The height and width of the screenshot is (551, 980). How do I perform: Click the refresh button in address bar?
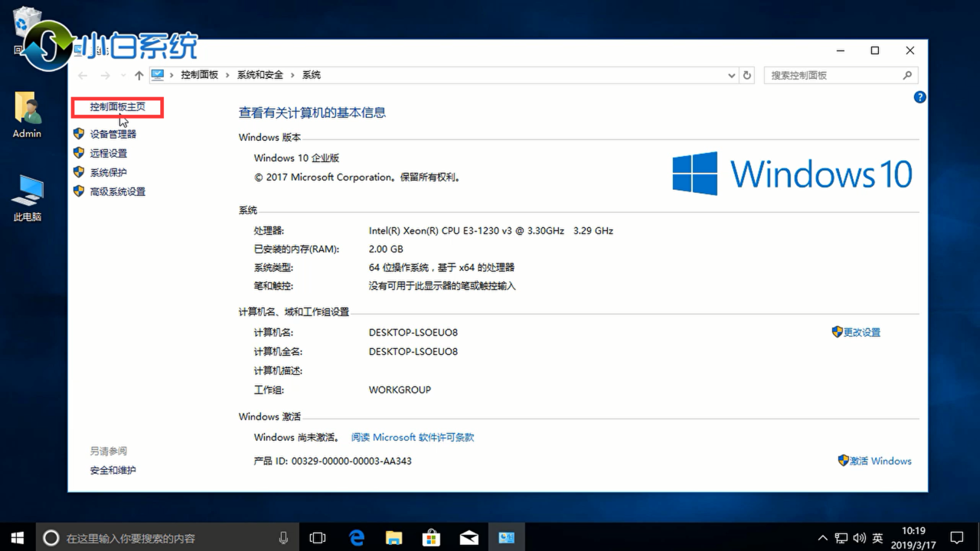click(748, 75)
